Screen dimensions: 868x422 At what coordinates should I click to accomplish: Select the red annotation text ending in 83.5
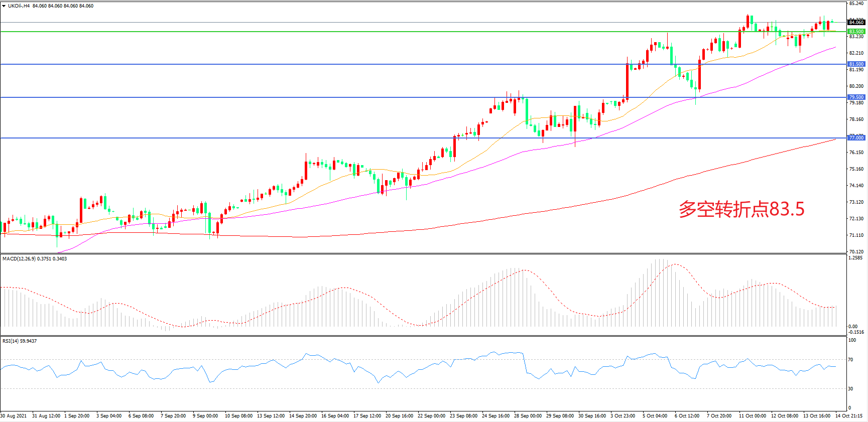click(741, 209)
